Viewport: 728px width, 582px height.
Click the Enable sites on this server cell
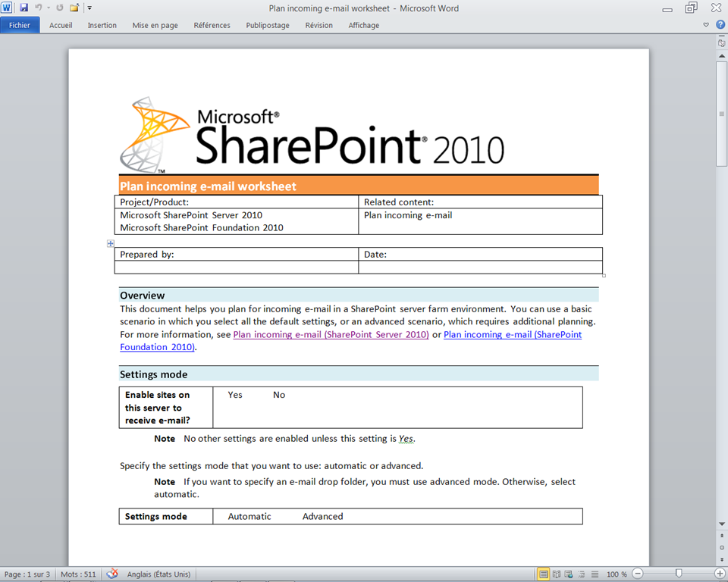pos(166,408)
